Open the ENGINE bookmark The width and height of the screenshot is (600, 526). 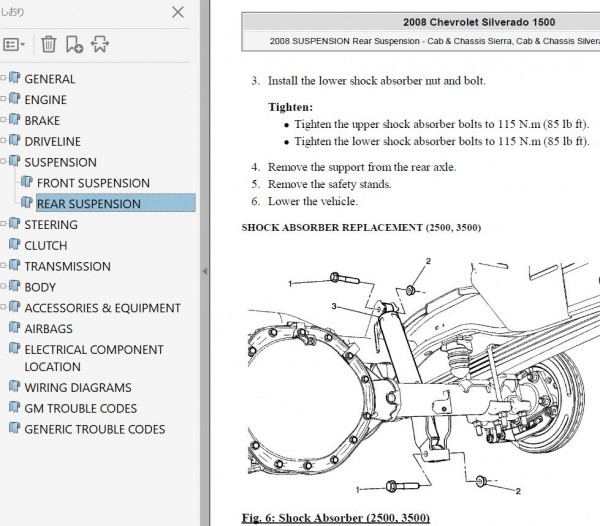(x=46, y=100)
